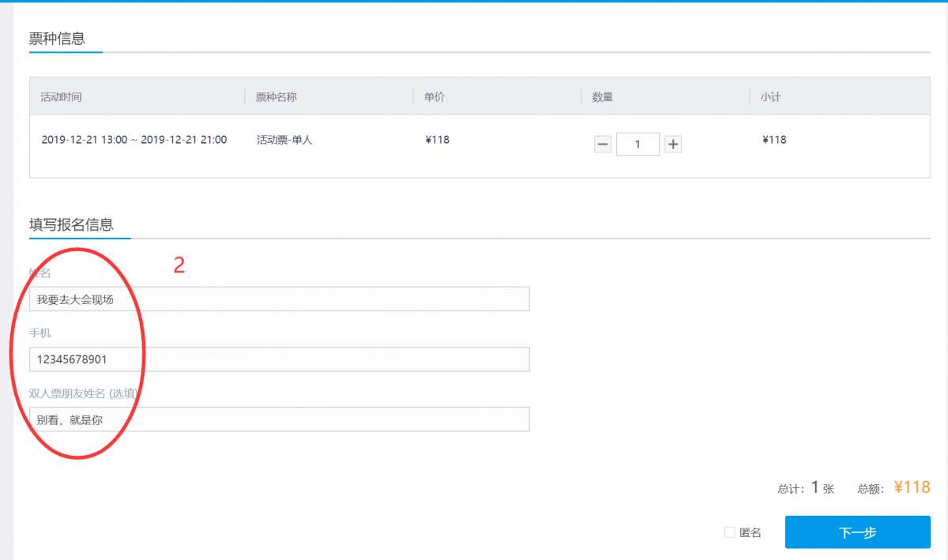Select the activity time 2019-12-21 13:00 cell

tap(134, 140)
